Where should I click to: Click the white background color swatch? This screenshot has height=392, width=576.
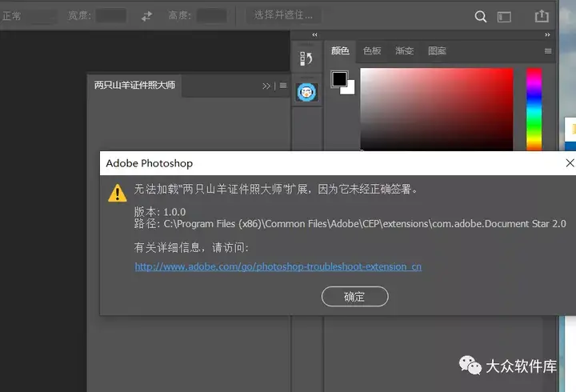pyautogui.click(x=350, y=90)
